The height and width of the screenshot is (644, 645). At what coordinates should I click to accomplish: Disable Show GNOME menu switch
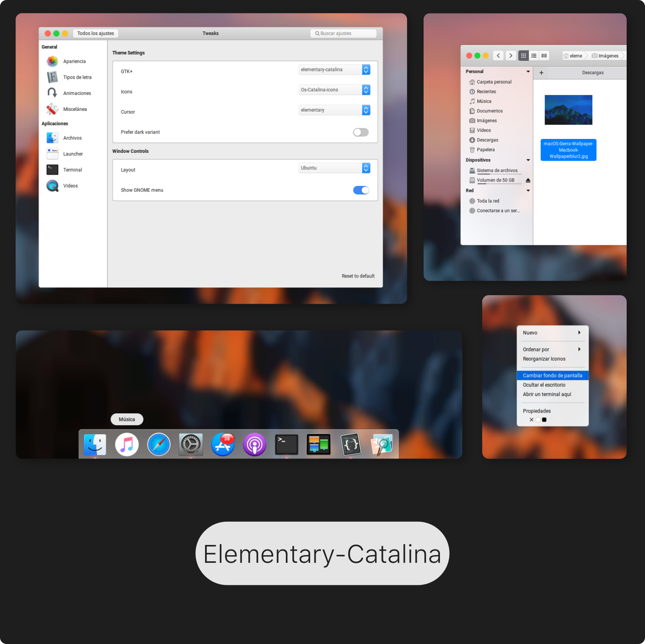point(361,190)
